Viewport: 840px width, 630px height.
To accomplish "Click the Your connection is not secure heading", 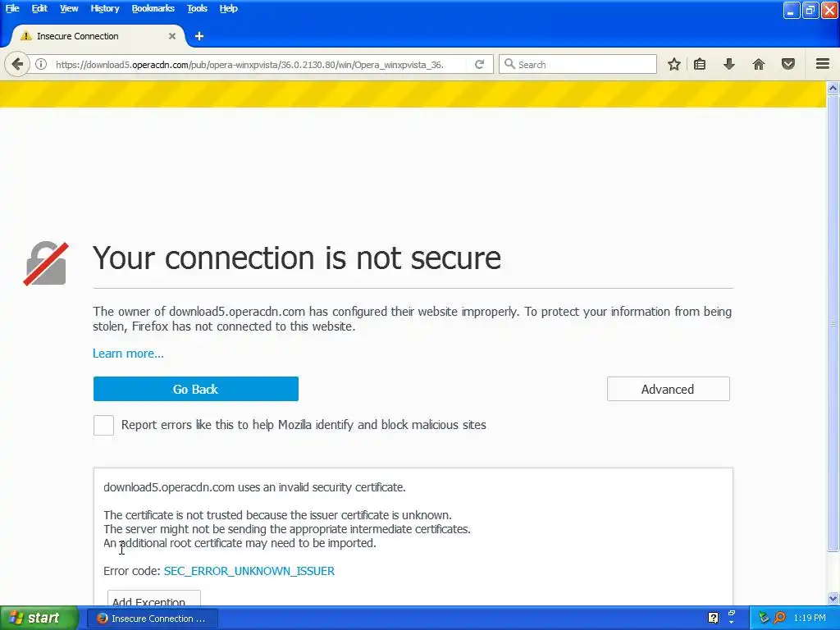I will click(297, 258).
